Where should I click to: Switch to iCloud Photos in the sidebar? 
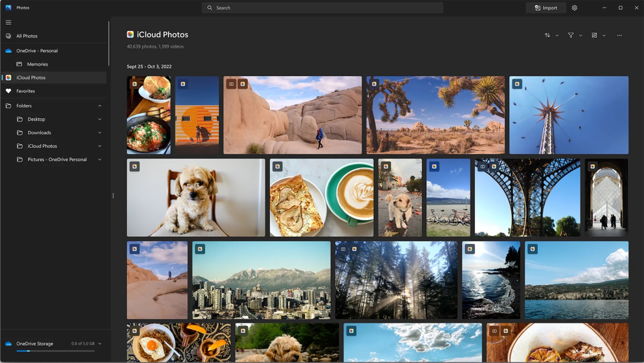(31, 77)
